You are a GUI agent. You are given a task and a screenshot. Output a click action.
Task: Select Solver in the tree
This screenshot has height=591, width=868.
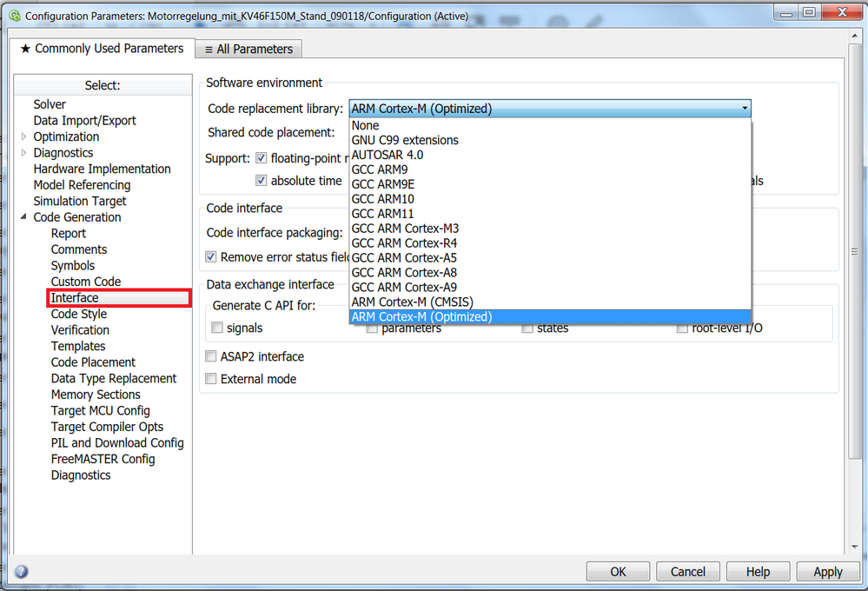[50, 104]
